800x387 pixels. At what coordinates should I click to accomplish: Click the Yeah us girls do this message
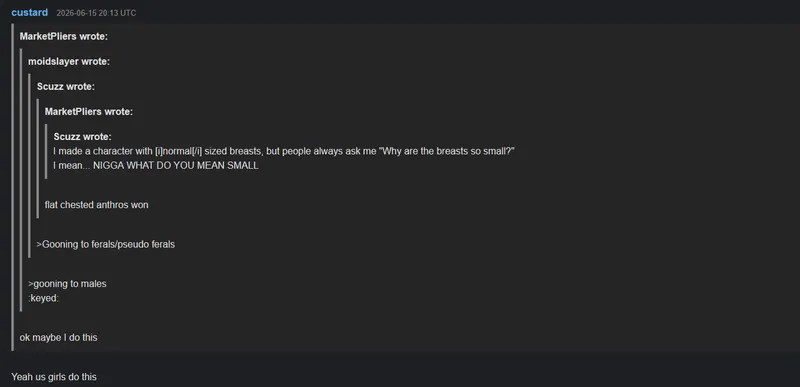point(54,377)
